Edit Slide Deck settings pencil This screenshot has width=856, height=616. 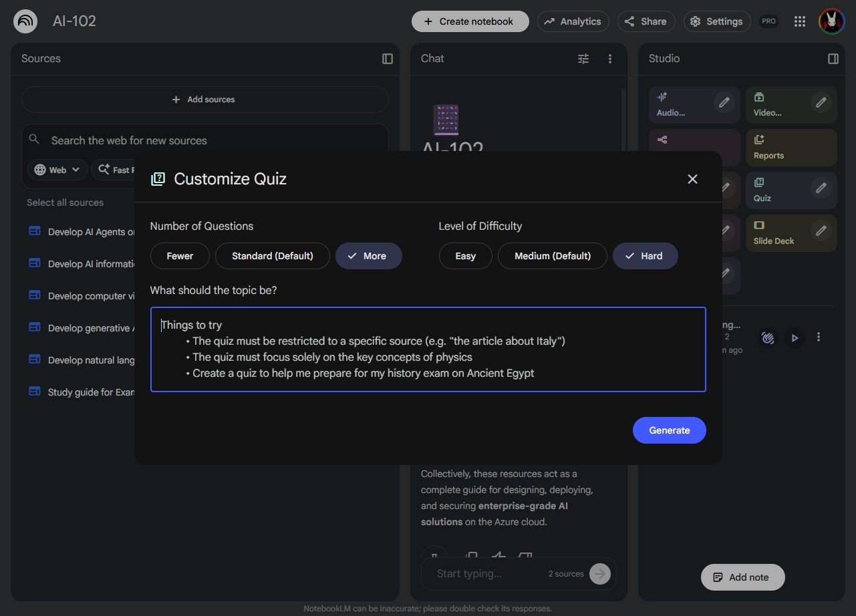click(x=821, y=230)
